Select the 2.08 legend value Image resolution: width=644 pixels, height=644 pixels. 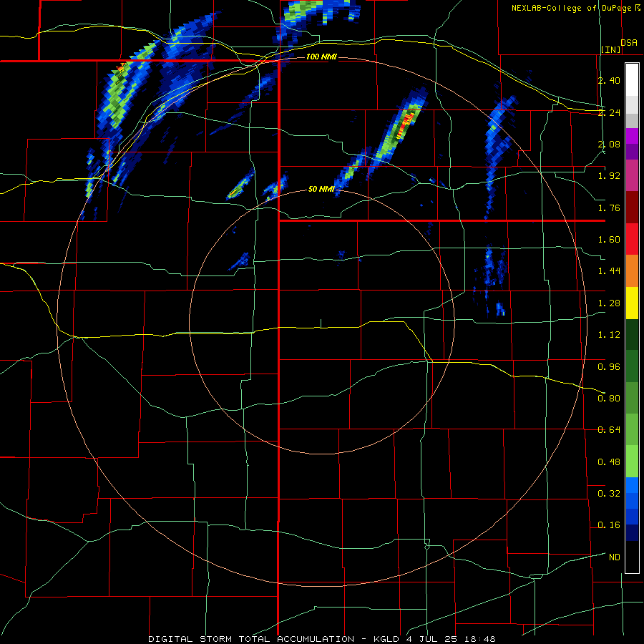click(609, 144)
